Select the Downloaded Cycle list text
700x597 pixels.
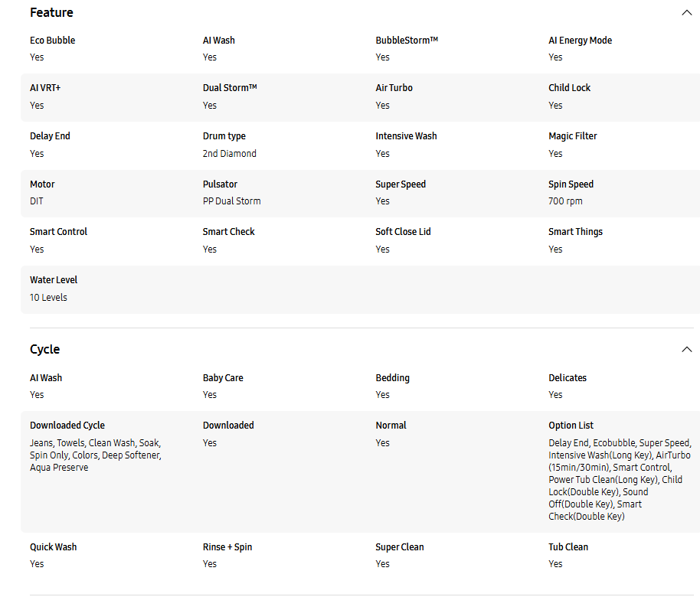click(95, 455)
